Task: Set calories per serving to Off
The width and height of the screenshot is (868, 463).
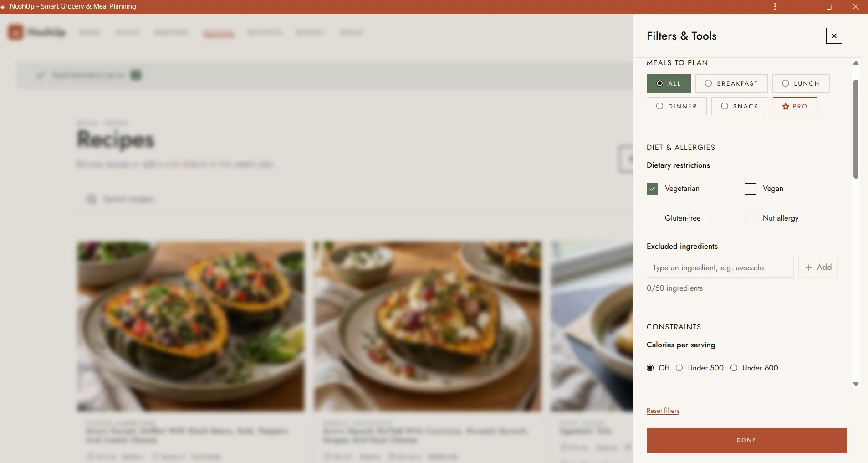Action: pyautogui.click(x=650, y=368)
